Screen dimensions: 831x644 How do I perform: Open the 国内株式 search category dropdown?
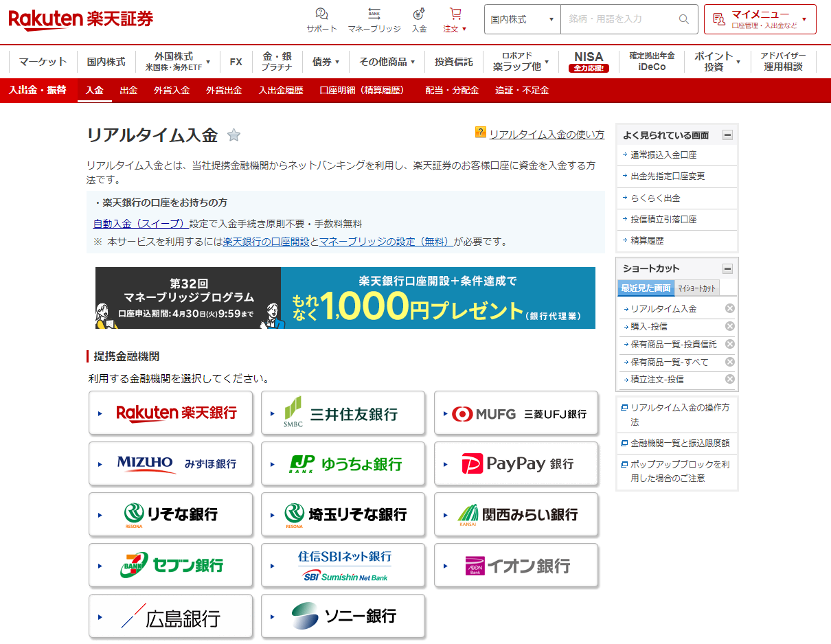click(x=522, y=19)
